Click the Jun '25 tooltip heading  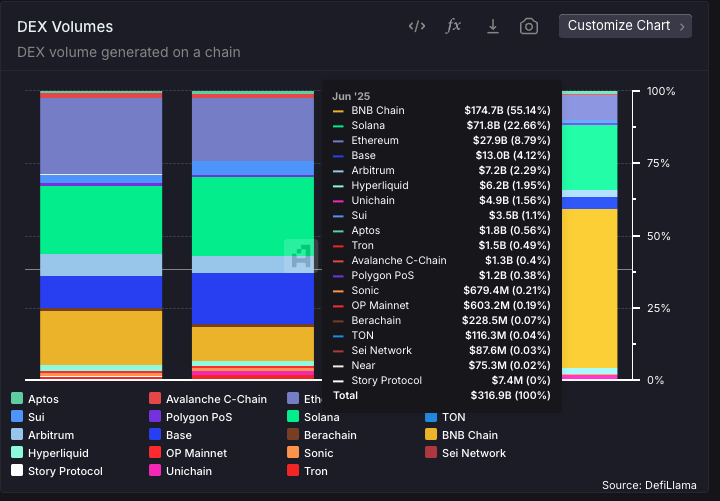tap(351, 96)
